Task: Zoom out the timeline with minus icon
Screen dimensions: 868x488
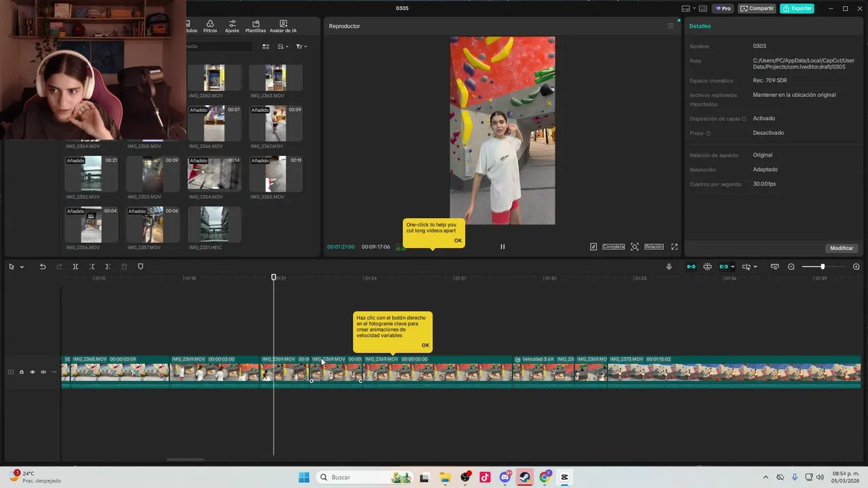Action: tap(791, 266)
